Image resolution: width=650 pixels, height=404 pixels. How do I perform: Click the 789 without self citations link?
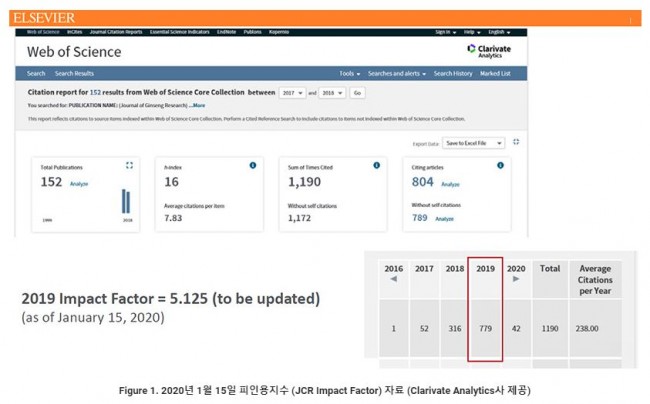[x=420, y=218]
